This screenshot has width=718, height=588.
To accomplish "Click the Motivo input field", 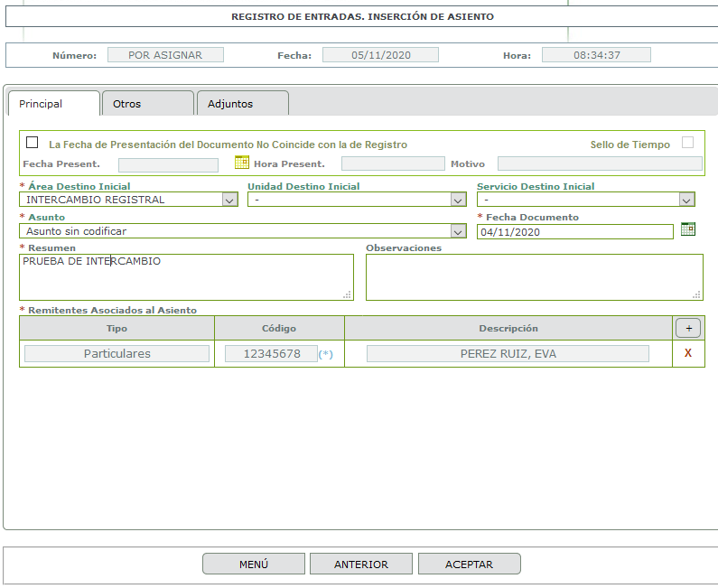I will [600, 163].
